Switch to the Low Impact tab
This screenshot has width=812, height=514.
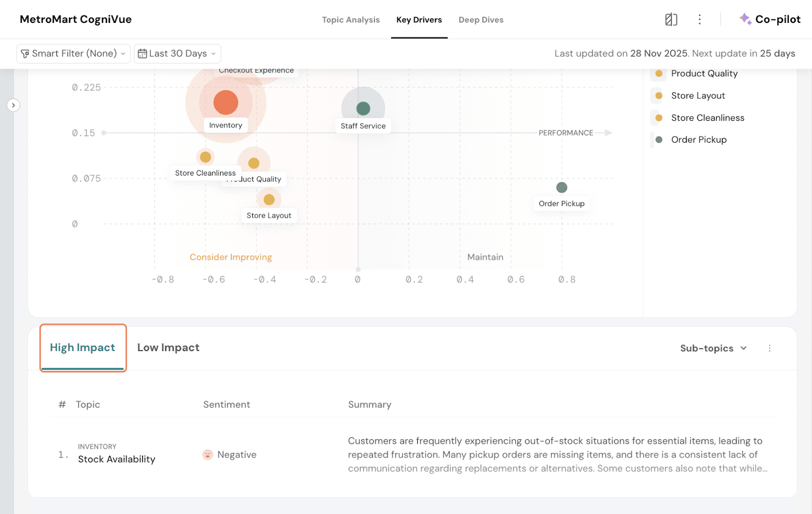[x=168, y=348]
